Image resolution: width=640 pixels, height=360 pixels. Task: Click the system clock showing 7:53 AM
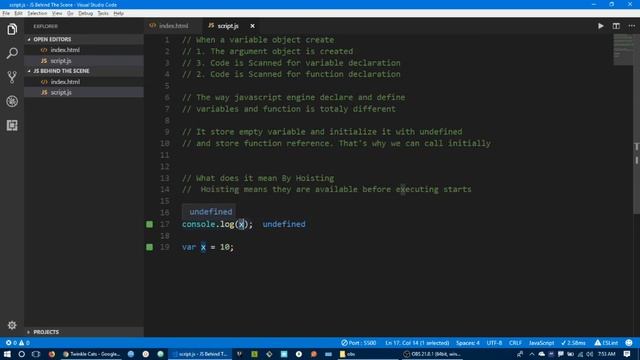pos(607,354)
